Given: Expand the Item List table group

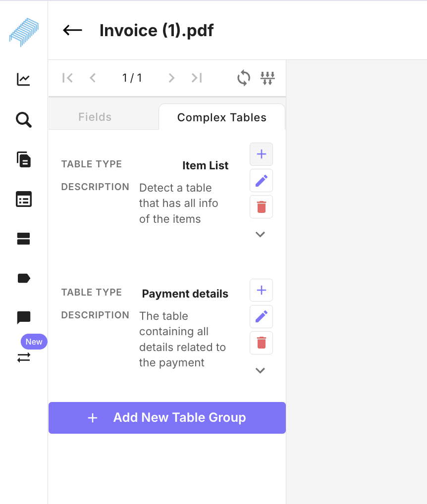Looking at the screenshot, I should coord(260,234).
